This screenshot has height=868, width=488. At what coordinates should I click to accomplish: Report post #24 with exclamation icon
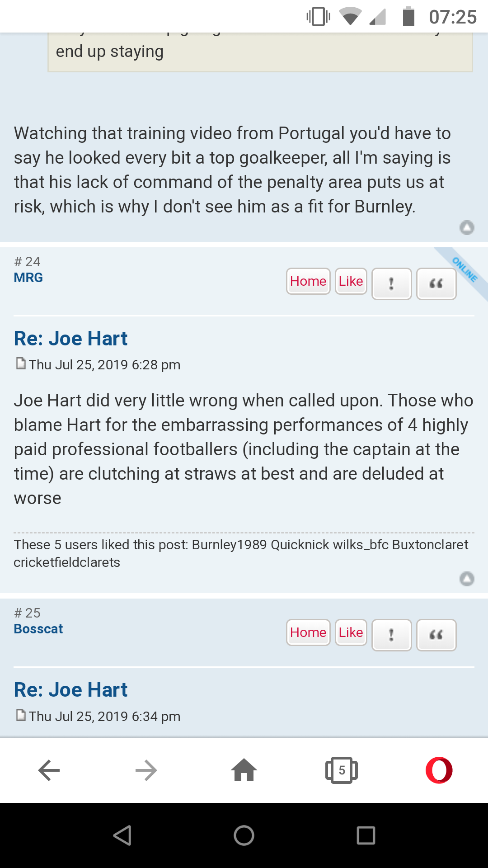coord(391,284)
